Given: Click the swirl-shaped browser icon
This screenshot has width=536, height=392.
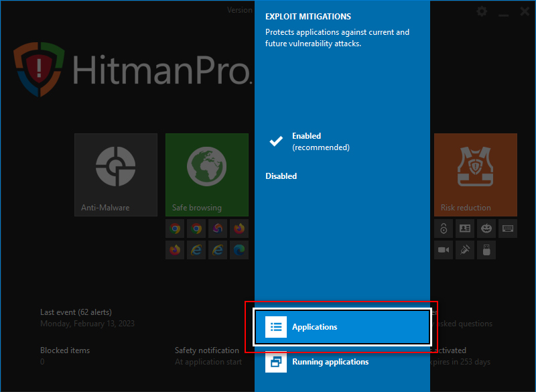Looking at the screenshot, I should [217, 228].
